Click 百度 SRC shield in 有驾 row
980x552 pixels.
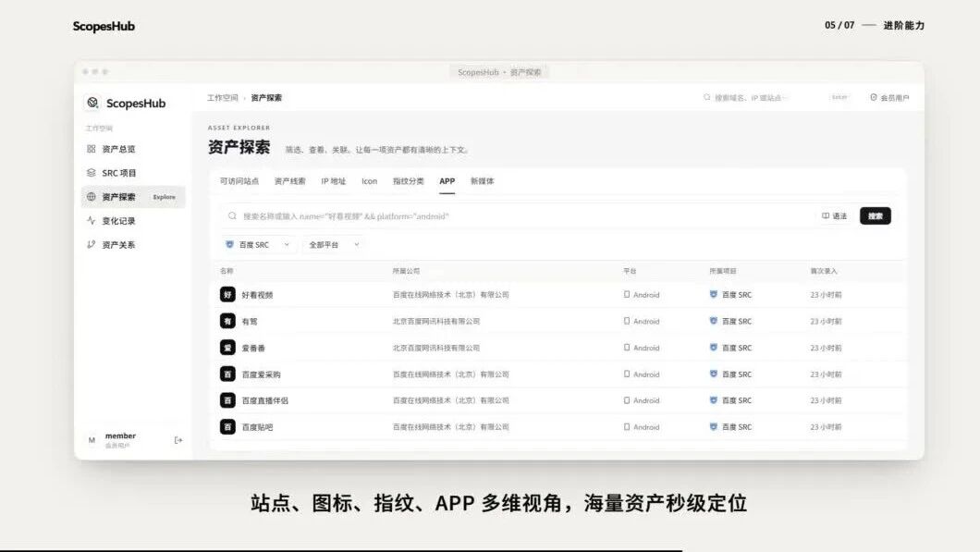coord(713,321)
